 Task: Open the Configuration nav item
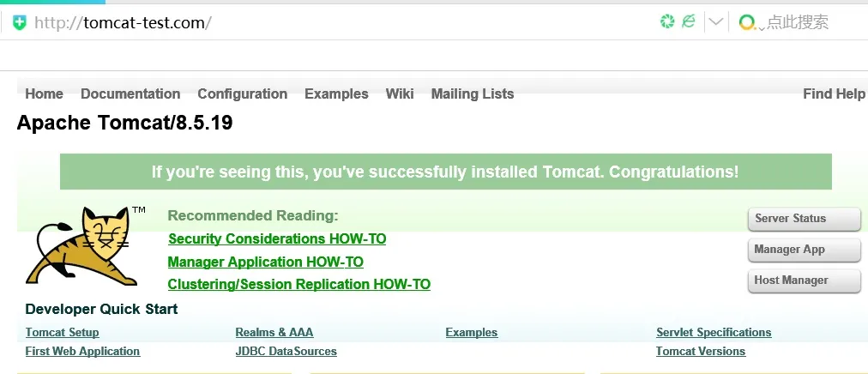[242, 93]
